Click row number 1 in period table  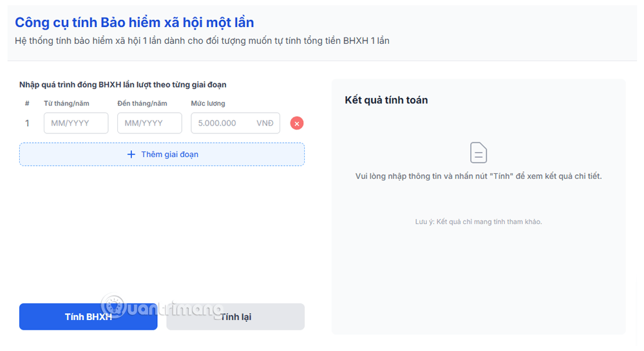pyautogui.click(x=27, y=123)
